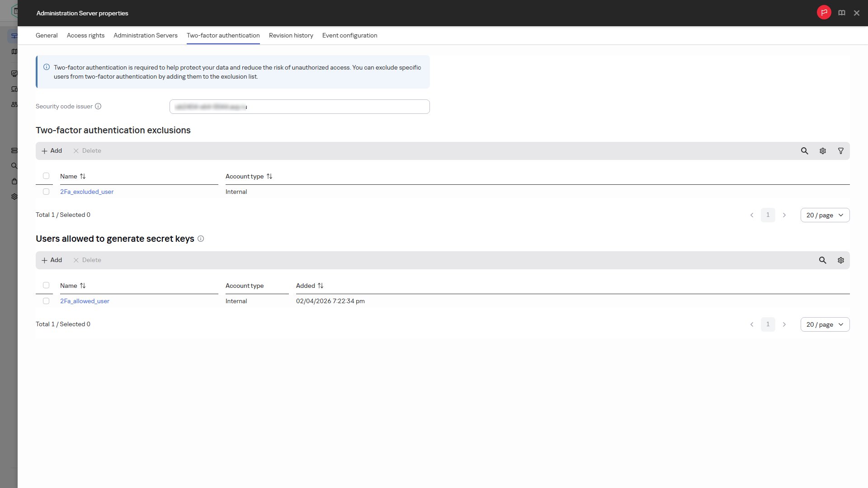Open the 2Fa_allowed_user link

(85, 301)
